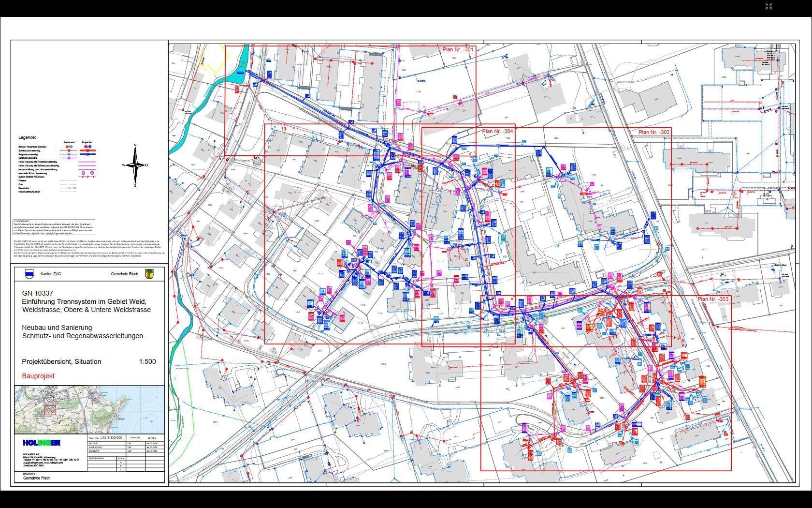Click the red projected Schmutzabwasser legend symbol
This screenshot has height=508, width=812.
87,151
